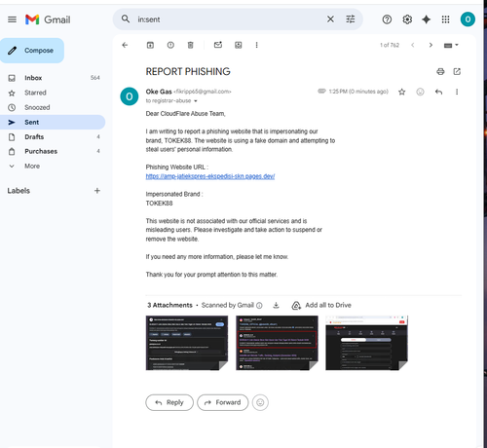
Task: Go back to the Sent list
Action: click(x=125, y=45)
